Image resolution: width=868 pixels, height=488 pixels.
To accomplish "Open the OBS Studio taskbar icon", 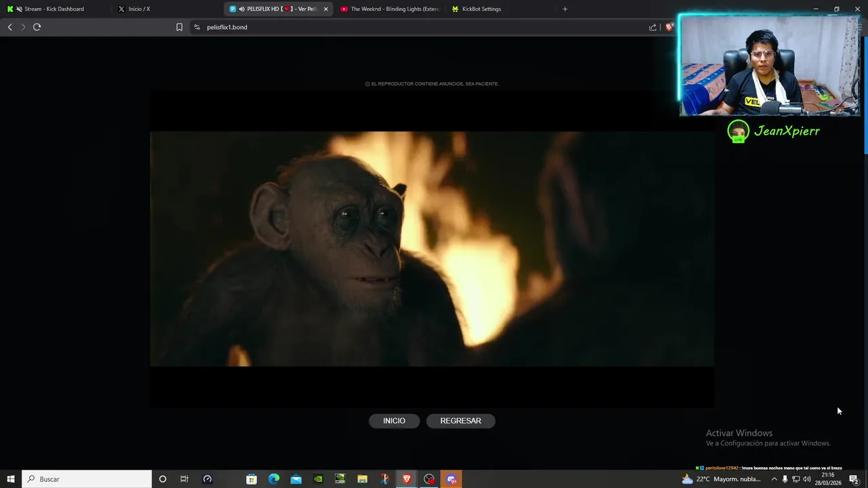I will 429,479.
